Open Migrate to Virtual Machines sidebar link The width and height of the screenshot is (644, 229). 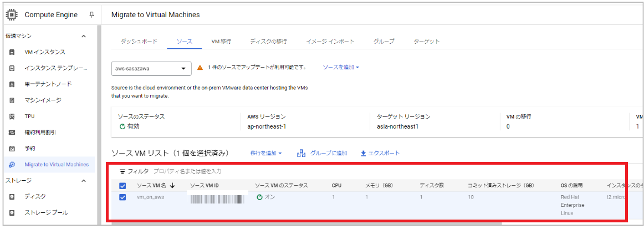click(57, 165)
